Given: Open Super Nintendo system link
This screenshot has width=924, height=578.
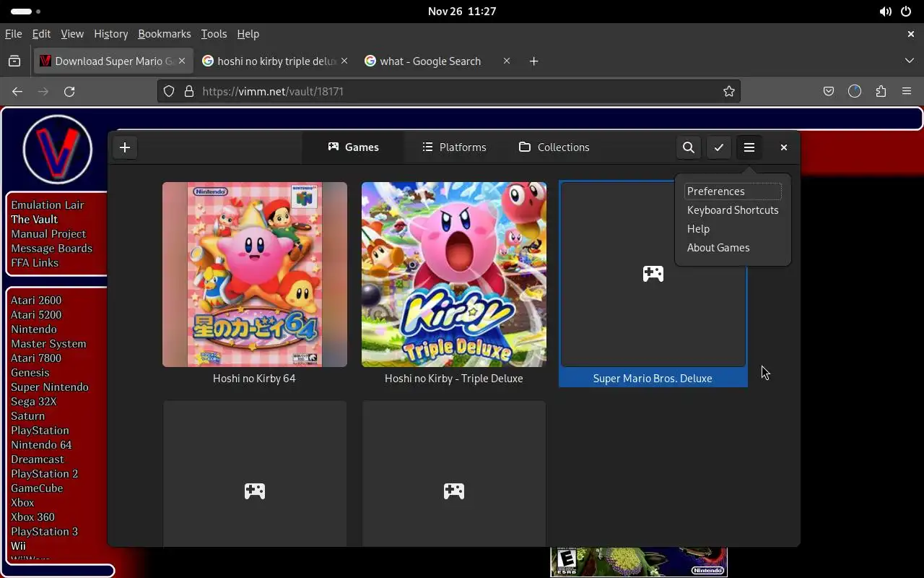Looking at the screenshot, I should [50, 387].
